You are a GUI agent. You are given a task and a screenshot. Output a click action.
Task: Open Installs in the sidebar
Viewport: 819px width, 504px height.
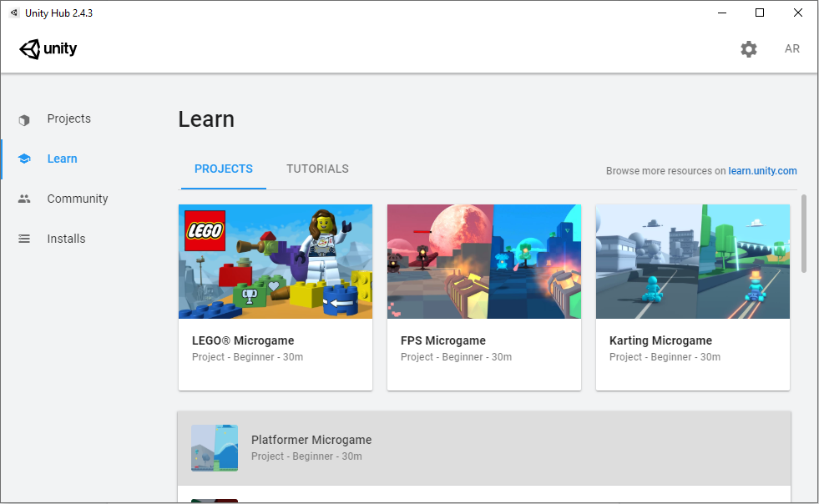pyautogui.click(x=66, y=239)
